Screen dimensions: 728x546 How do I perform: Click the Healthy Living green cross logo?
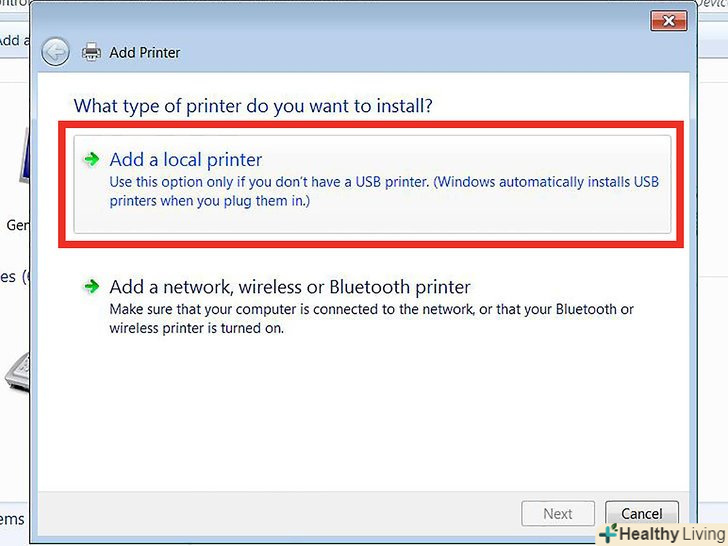coord(607,533)
